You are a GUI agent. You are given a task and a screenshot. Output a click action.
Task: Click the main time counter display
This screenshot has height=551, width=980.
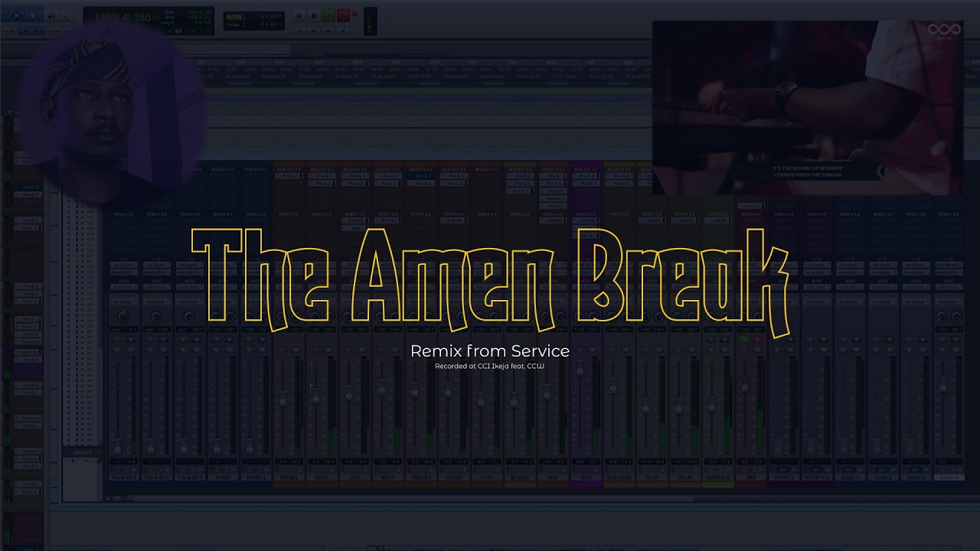122,18
